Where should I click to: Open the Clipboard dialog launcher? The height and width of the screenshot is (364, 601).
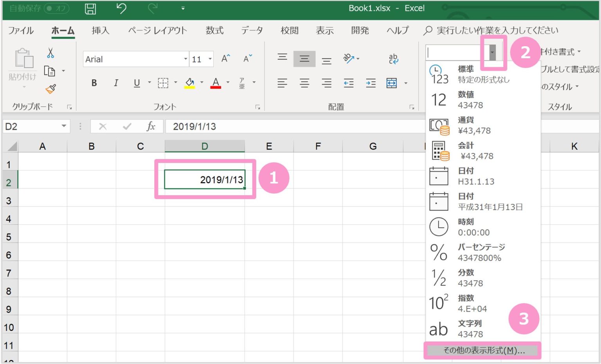tap(69, 107)
